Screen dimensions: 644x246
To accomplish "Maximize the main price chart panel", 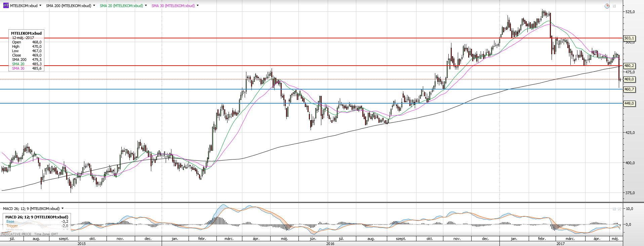I will pyautogui.click(x=614, y=6).
